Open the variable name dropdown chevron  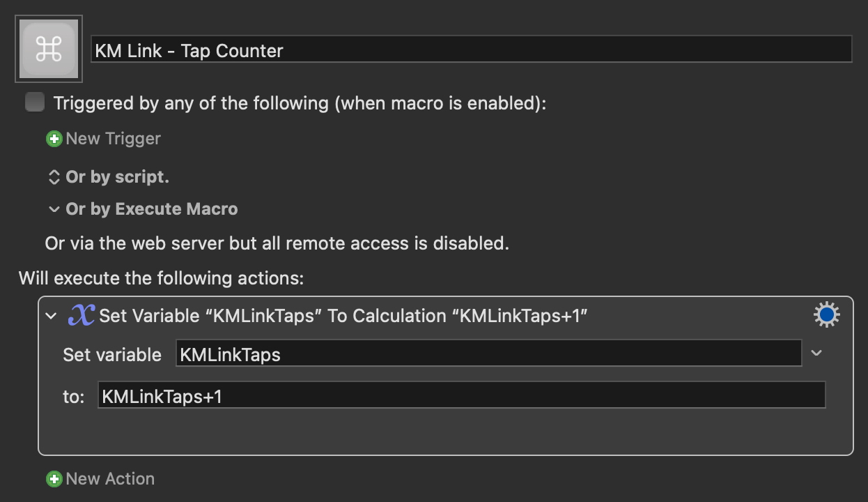click(x=817, y=353)
